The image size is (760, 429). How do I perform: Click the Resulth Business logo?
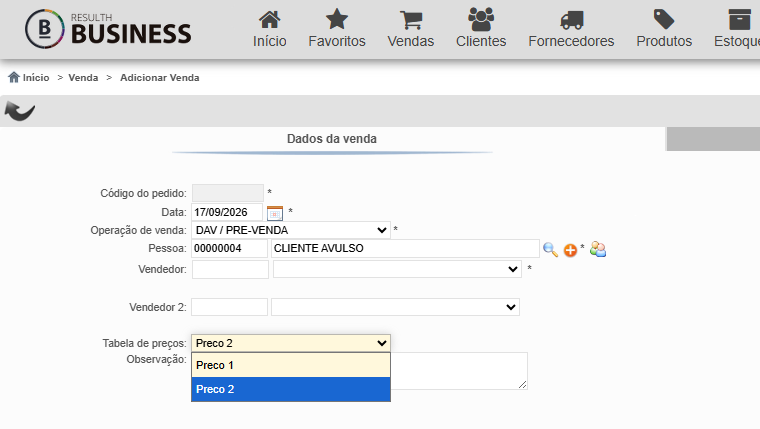[108, 29]
